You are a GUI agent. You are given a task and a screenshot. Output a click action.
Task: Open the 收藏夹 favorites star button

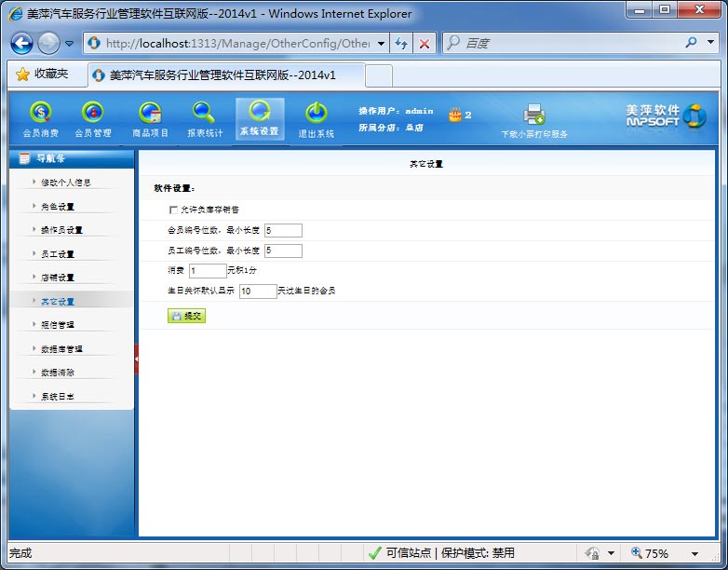pyautogui.click(x=42, y=74)
